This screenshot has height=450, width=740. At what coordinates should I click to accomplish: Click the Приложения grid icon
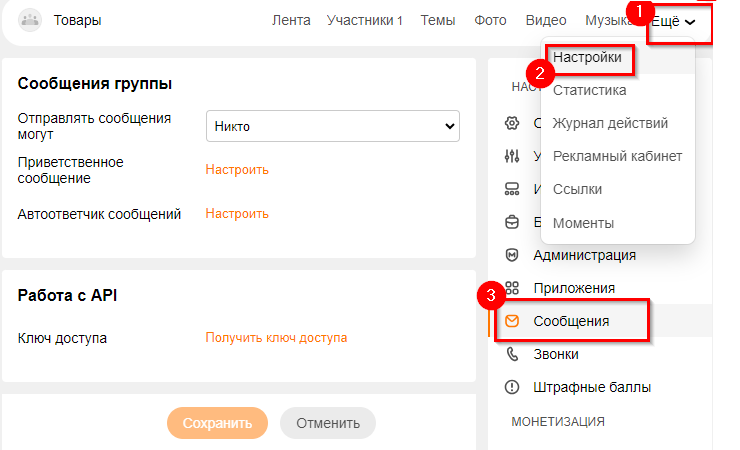pyautogui.click(x=513, y=288)
